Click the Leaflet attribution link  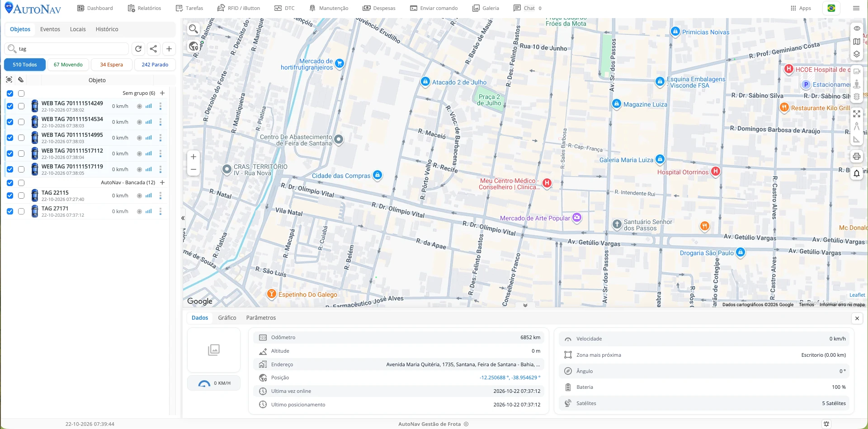click(857, 295)
